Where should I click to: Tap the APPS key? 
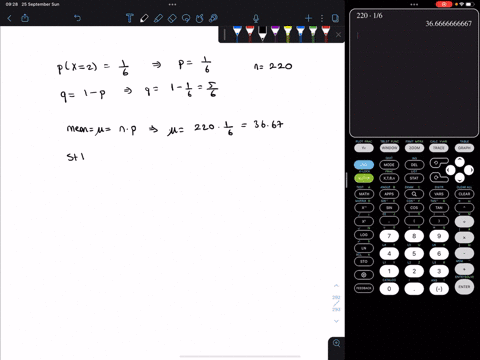coord(389,194)
